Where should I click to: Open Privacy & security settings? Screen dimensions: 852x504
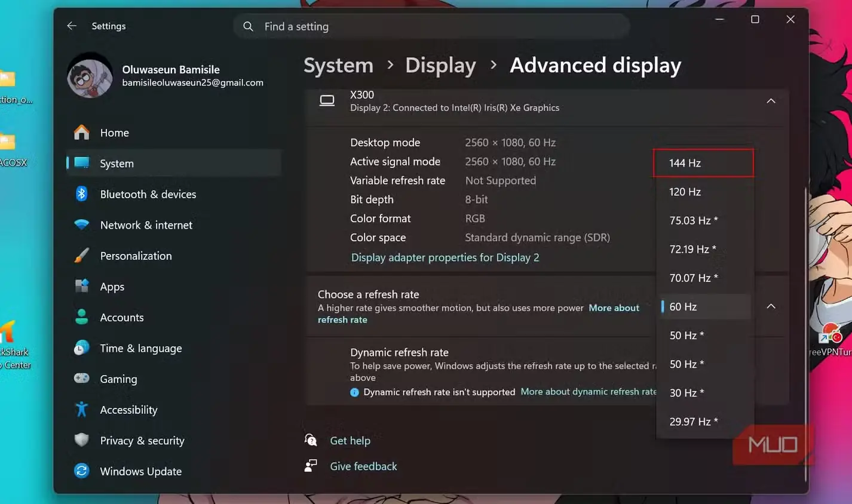[173, 440]
